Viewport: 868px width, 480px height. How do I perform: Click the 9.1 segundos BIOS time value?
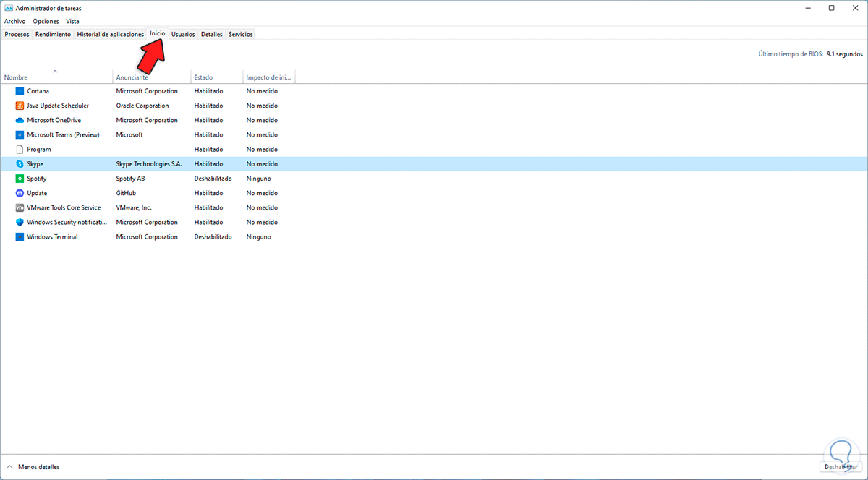pos(844,53)
